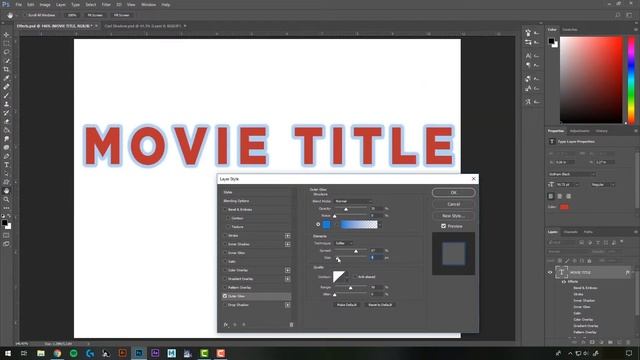This screenshot has width=640, height=360.
Task: Open Spotify from the taskbar
Action: (73, 353)
